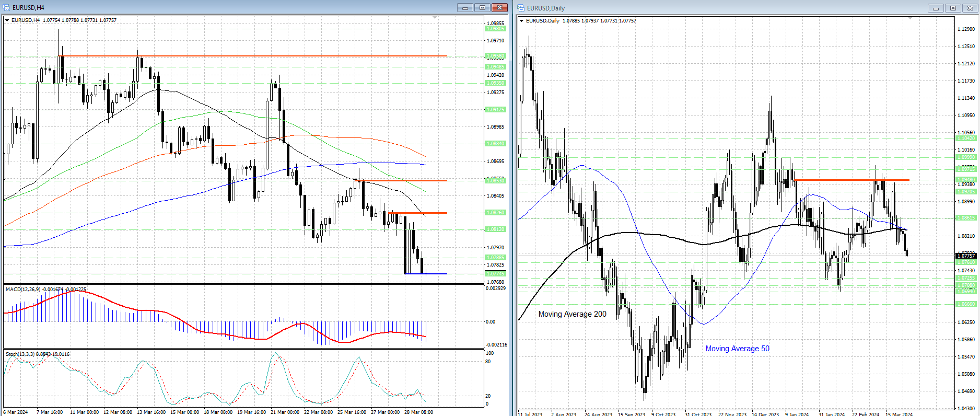Open the triangle menu beside EURUSD,Daily label
The width and height of the screenshot is (980, 416).
tap(522, 21)
